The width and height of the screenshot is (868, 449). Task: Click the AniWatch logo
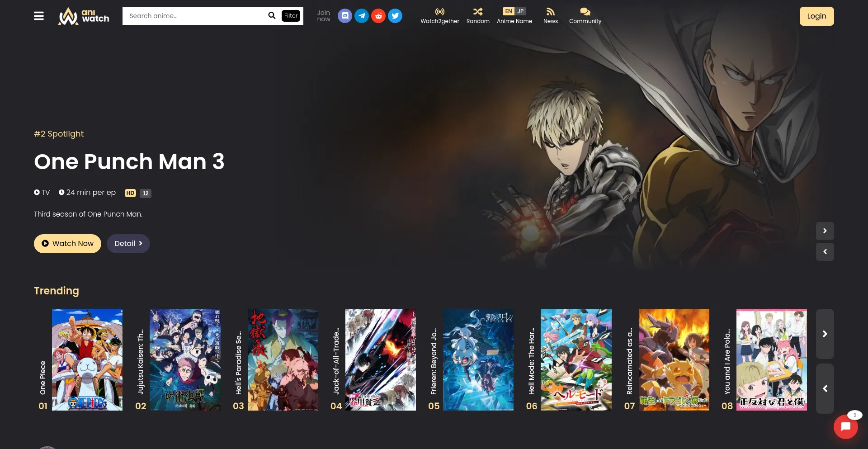(x=84, y=16)
